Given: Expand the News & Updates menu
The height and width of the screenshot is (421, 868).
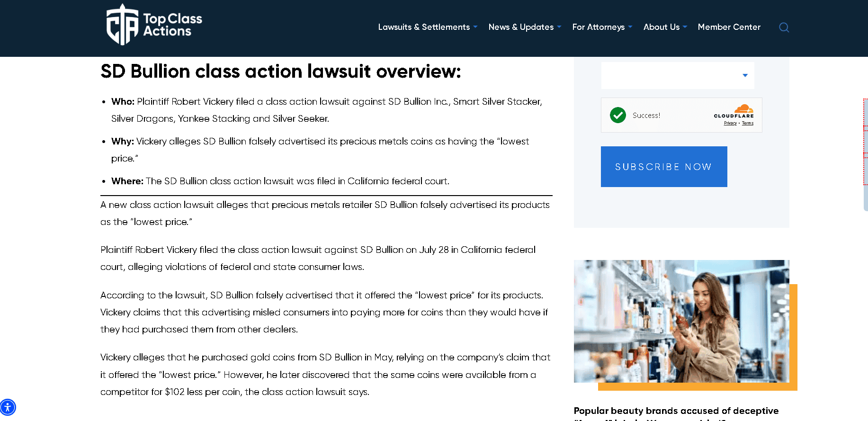Looking at the screenshot, I should [x=525, y=27].
